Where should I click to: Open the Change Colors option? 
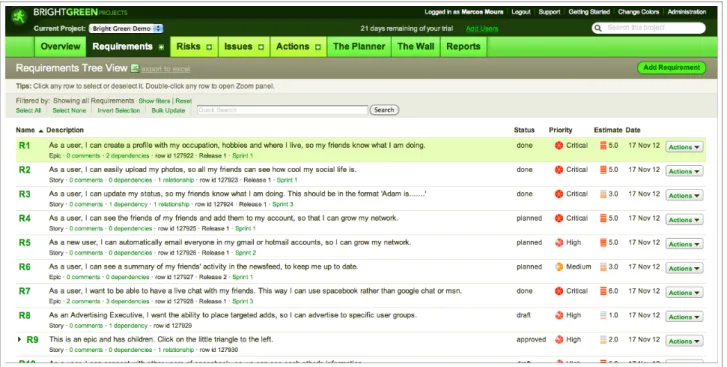click(638, 12)
